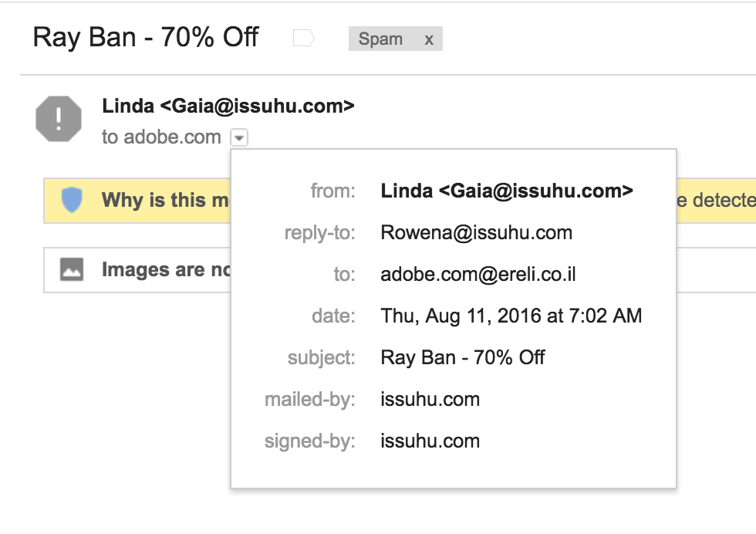Click the reply-to address Rowena@issuhu.com
Screen dimensions: 756x534
coord(476,232)
